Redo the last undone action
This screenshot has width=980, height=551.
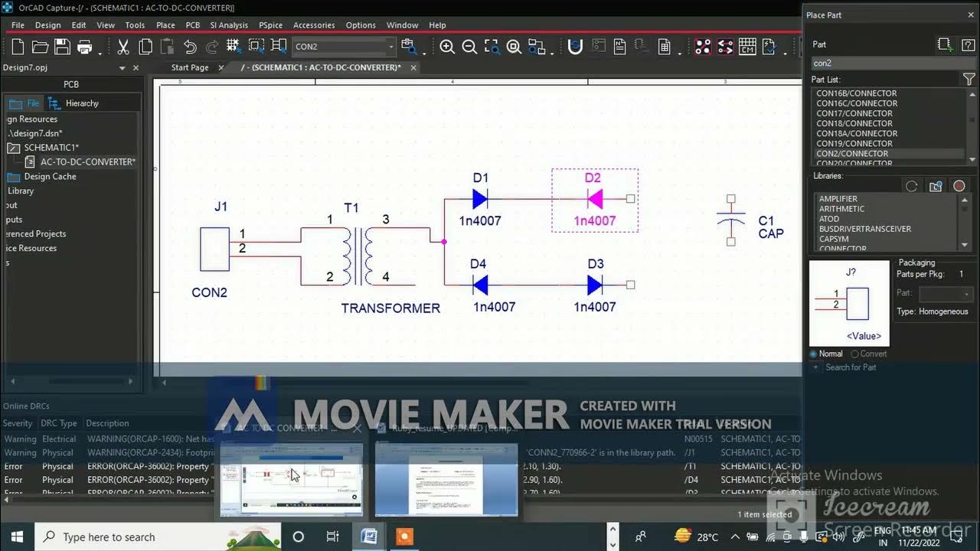pos(211,47)
